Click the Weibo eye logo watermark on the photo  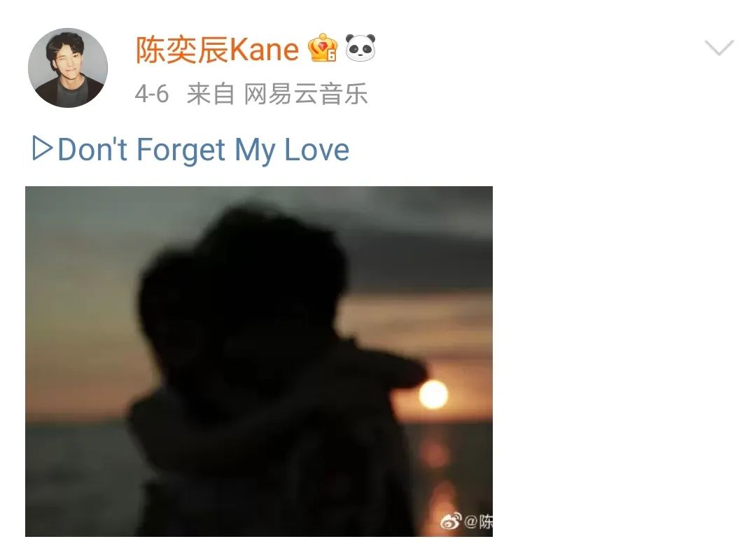450,521
